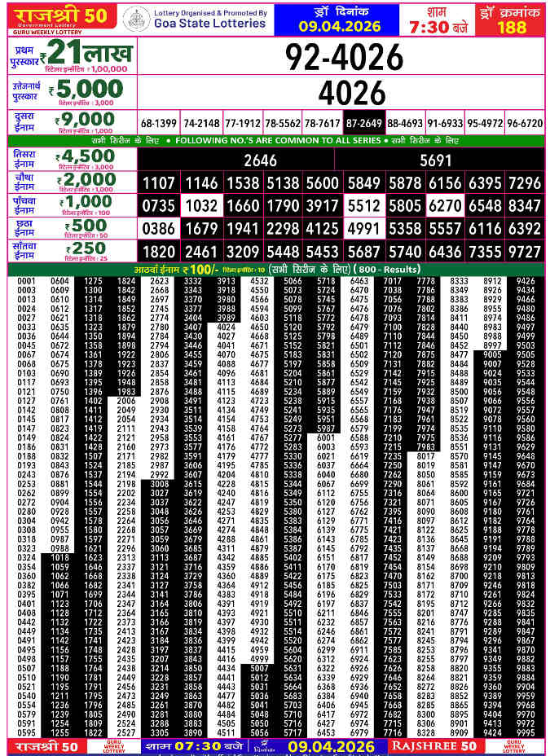The height and width of the screenshot is (756, 550).
Task: Click the (800 - Results) label
Action: (387, 269)
